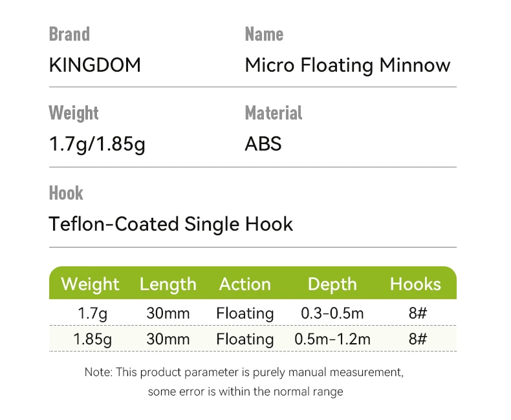The image size is (511, 420).
Task: Click the KINGDOM brand value
Action: coord(94,65)
